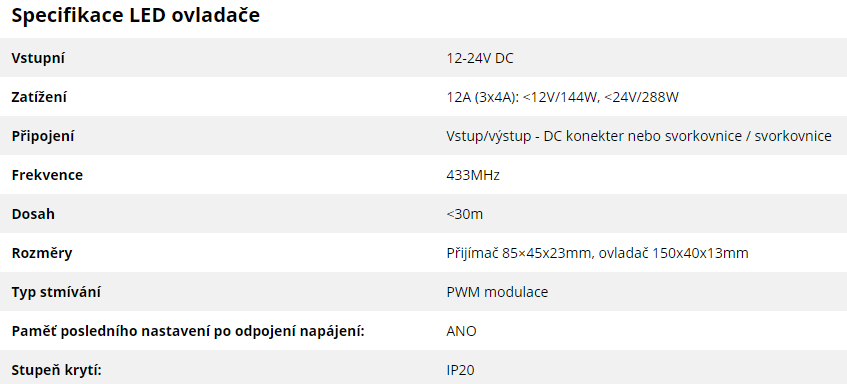The width and height of the screenshot is (847, 384).
Task: Click the '<24V/288W' portion of load text
Action: (x=641, y=98)
